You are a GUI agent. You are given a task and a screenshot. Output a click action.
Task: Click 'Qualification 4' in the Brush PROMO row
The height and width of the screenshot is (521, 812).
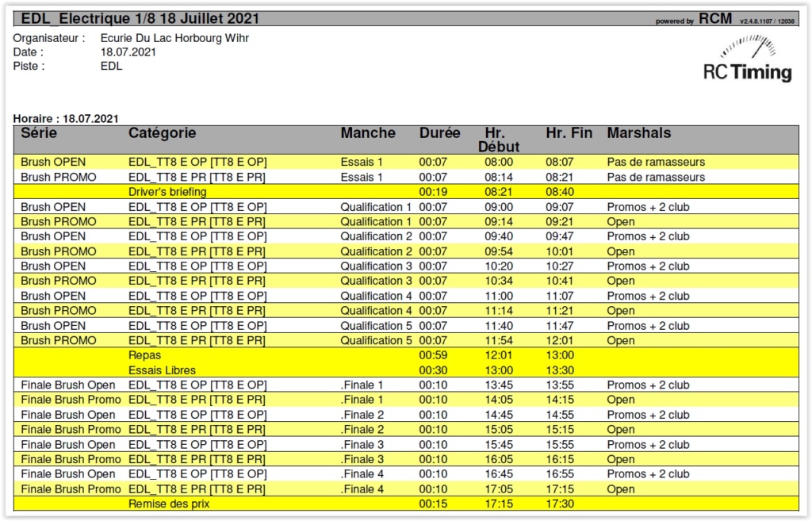point(376,311)
